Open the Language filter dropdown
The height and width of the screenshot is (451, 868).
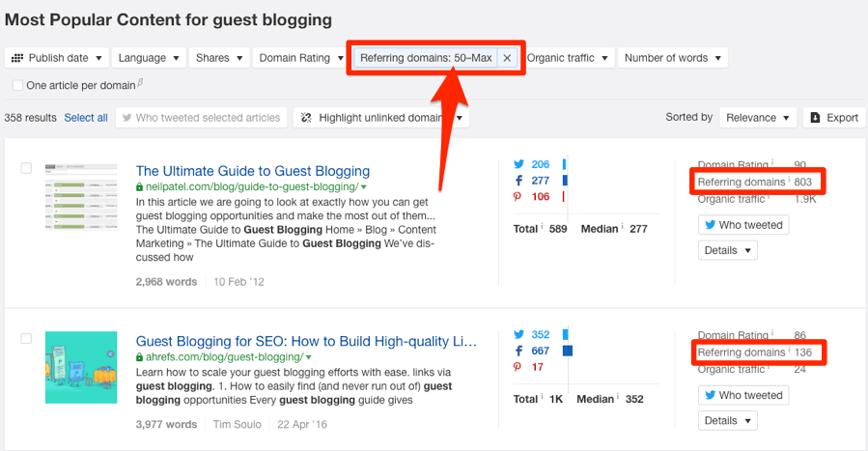[x=149, y=58]
